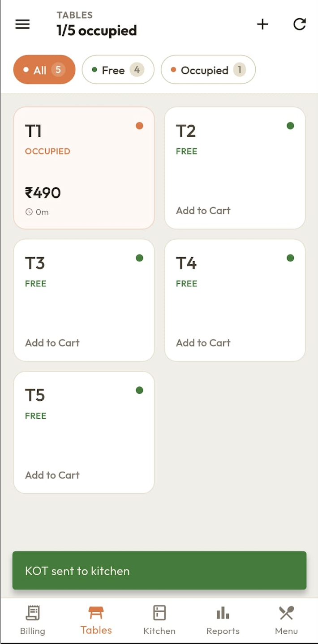Open the hamburger menu
318x644 pixels.
[x=22, y=24]
